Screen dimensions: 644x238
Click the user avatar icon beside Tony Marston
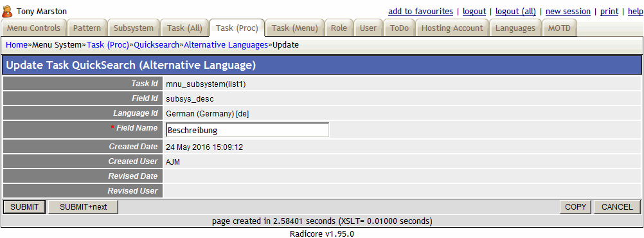[8, 12]
